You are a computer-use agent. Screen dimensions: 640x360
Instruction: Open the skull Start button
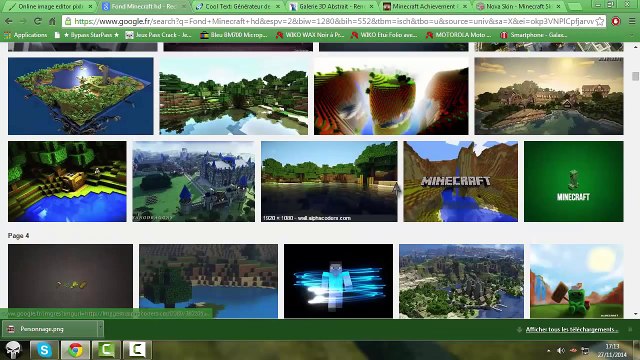[13, 350]
